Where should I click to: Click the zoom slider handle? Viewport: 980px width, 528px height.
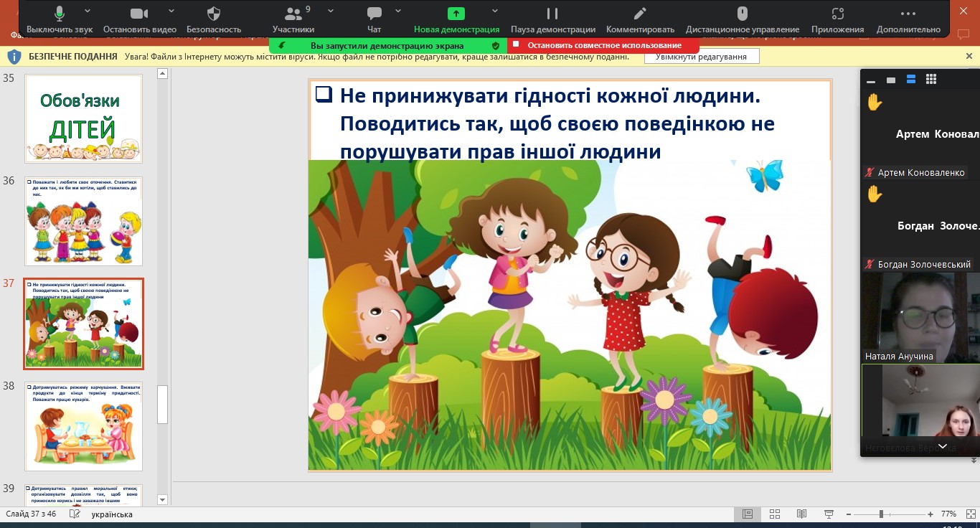tap(881, 514)
